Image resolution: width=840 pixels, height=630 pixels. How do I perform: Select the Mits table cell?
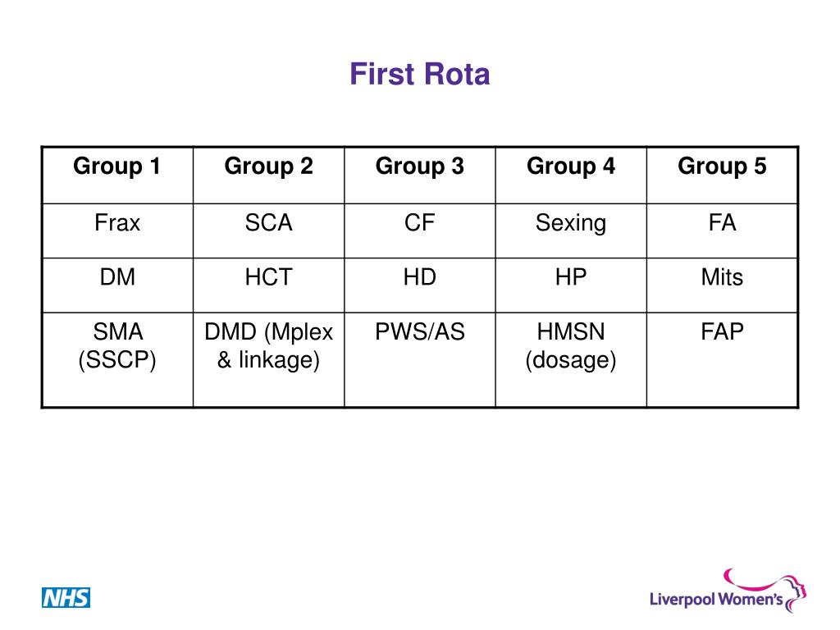(x=722, y=285)
